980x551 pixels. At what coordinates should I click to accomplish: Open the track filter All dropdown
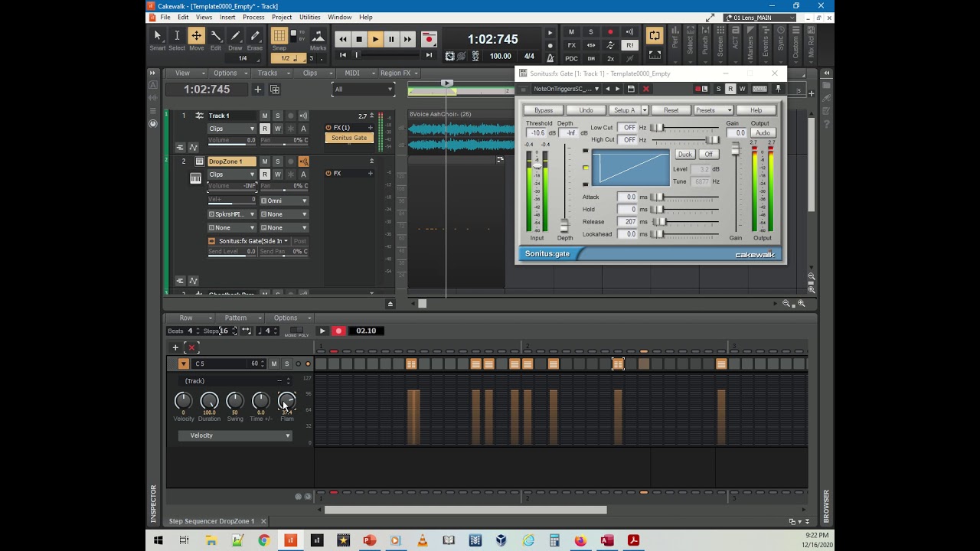point(363,89)
